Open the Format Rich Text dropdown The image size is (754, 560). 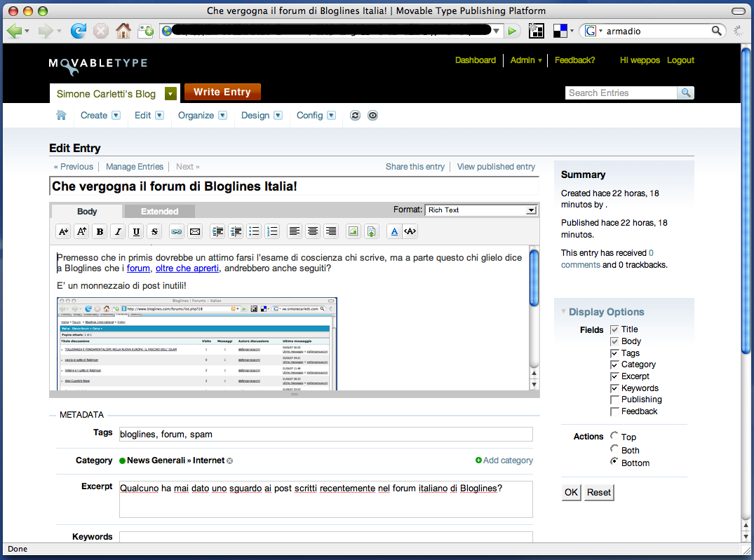coord(481,210)
